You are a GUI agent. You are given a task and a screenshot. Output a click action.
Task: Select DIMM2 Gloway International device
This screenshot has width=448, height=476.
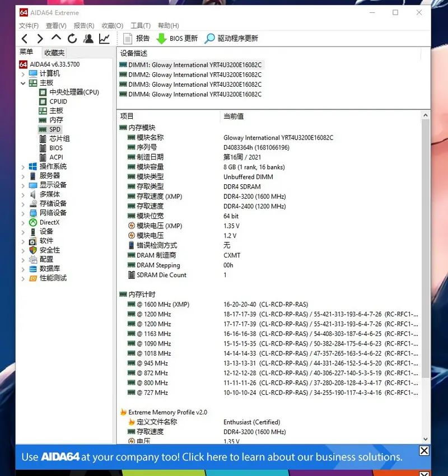(x=190, y=74)
